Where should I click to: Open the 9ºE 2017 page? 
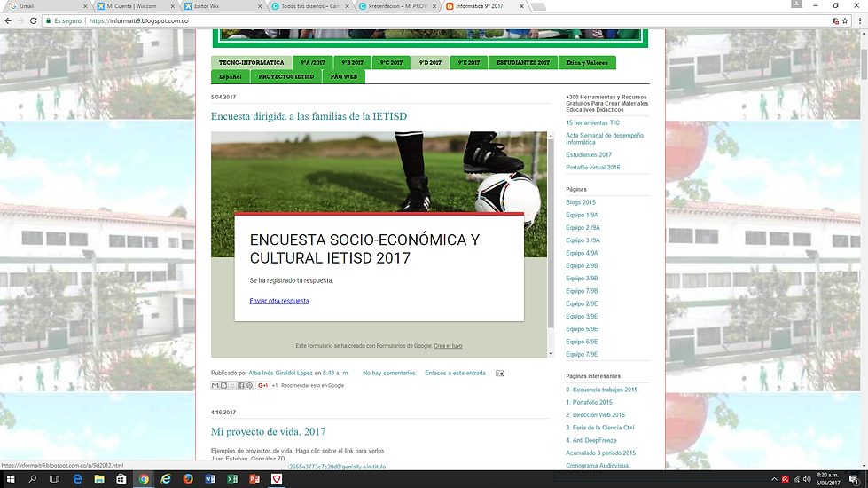469,63
